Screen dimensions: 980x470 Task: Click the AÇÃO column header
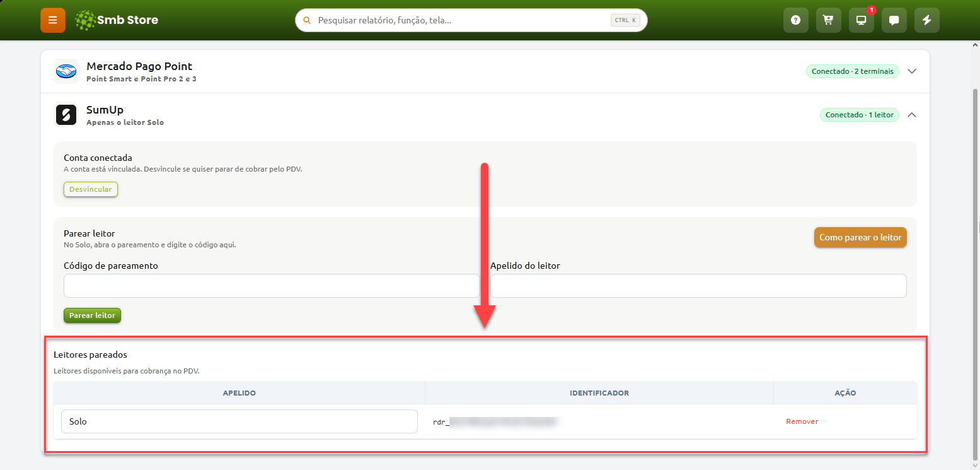(845, 393)
